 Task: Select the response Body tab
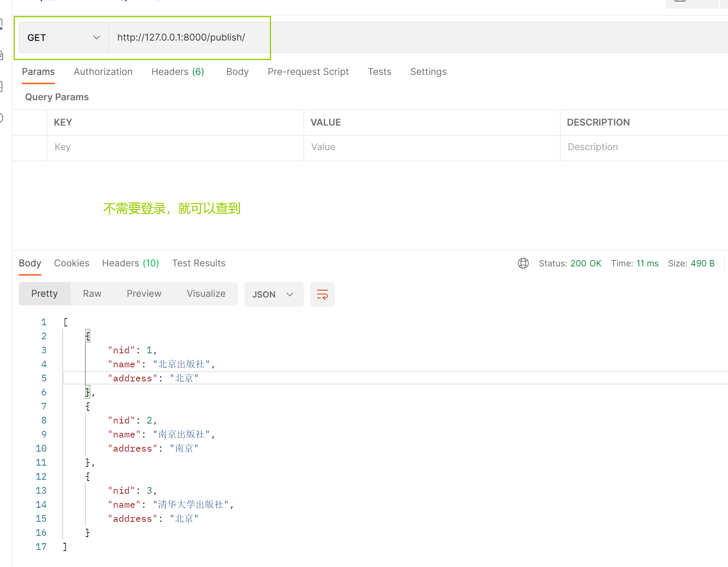(x=30, y=263)
